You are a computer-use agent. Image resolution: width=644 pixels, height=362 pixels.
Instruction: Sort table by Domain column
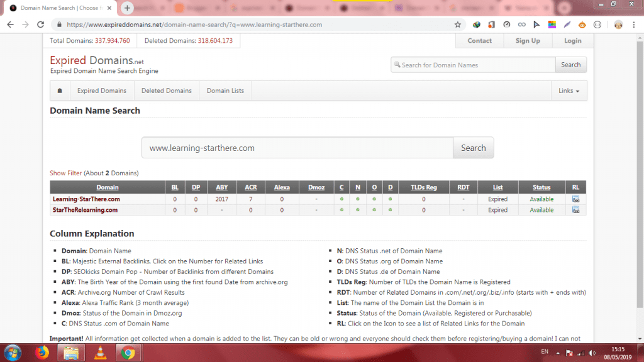[x=108, y=187]
